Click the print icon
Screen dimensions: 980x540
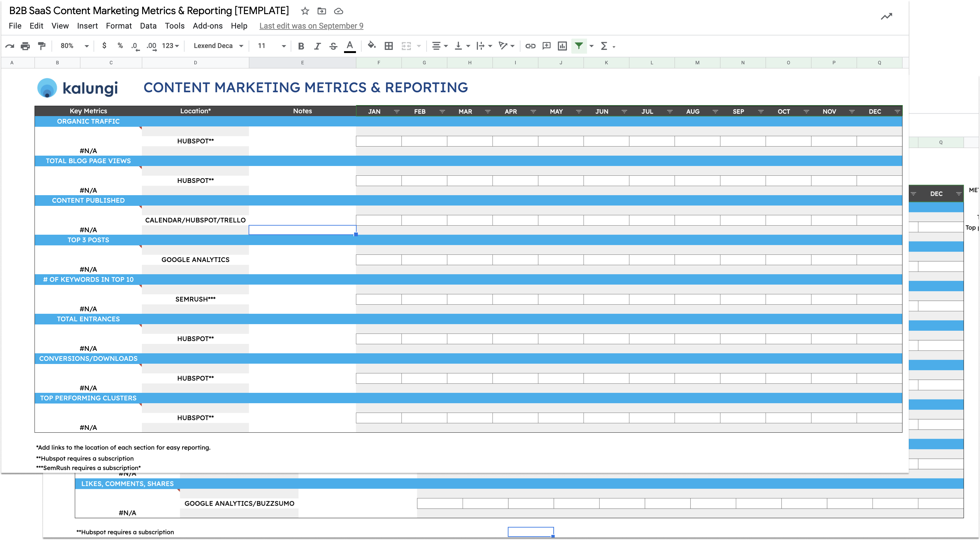[x=25, y=46]
